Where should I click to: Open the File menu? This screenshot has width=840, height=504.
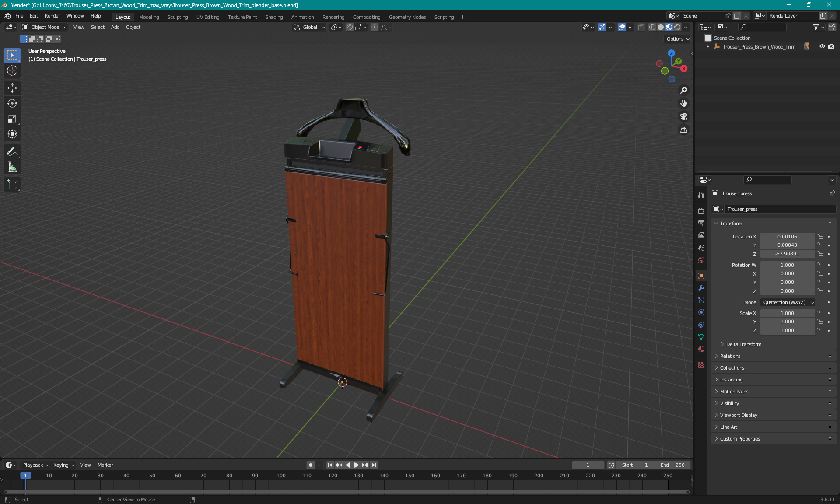(19, 16)
